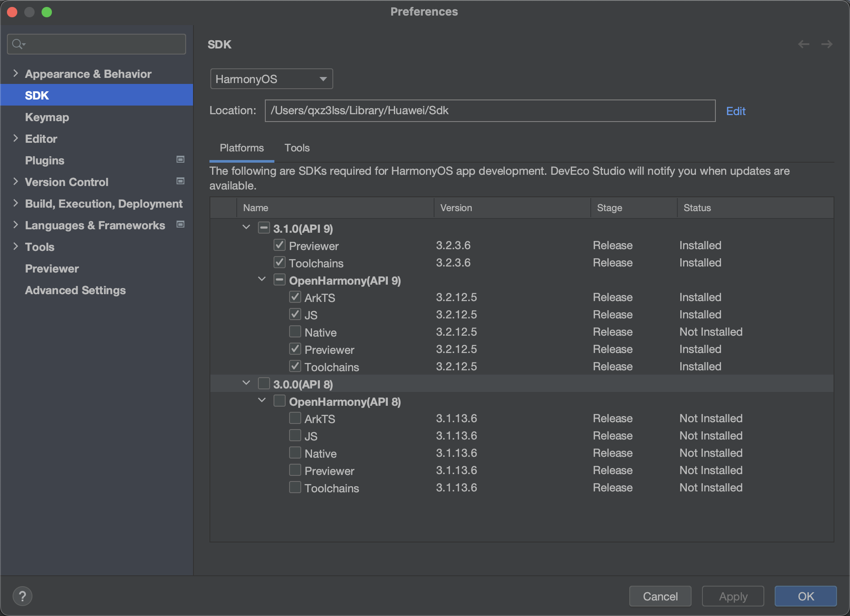Open the HarmonyOS SDK type dropdown
Screen dimensions: 850x616
tap(271, 79)
